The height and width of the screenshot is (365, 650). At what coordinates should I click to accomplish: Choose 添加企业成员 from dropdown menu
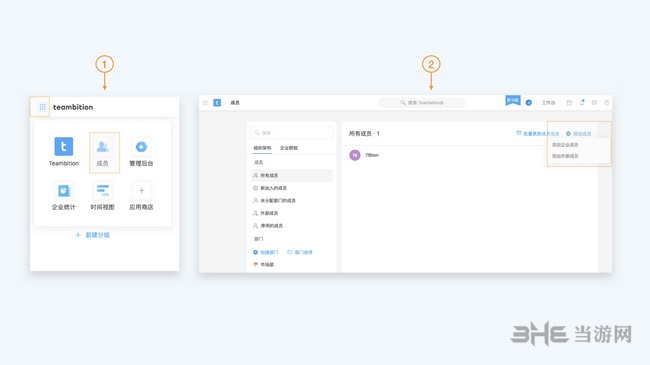coord(565,145)
